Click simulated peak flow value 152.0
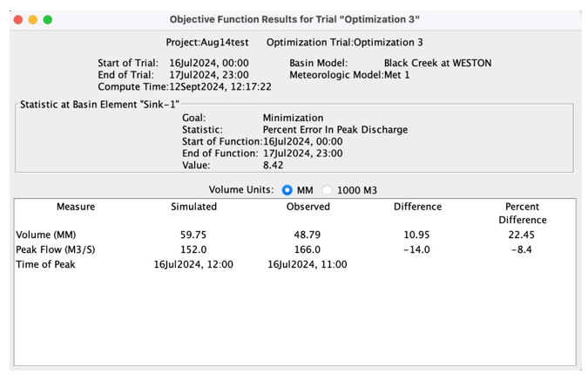Viewport: 588px width, 375px height. click(x=193, y=249)
